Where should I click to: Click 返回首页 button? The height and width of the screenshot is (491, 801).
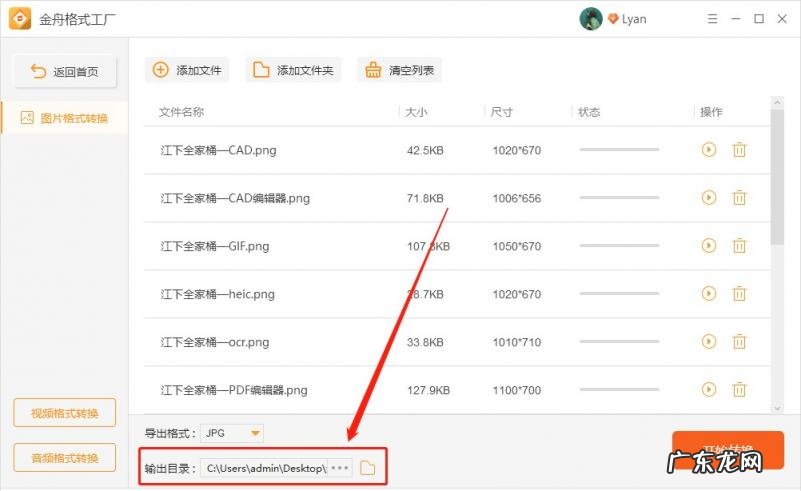coord(65,72)
